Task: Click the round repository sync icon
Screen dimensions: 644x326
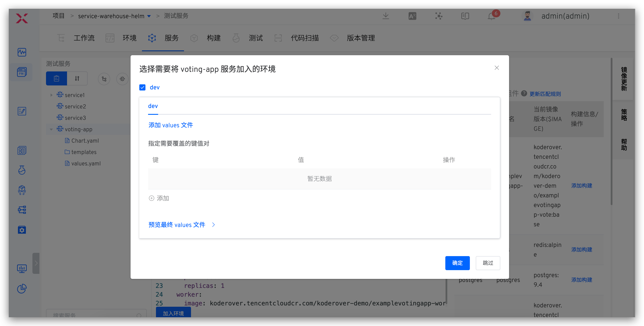Action: tap(104, 79)
